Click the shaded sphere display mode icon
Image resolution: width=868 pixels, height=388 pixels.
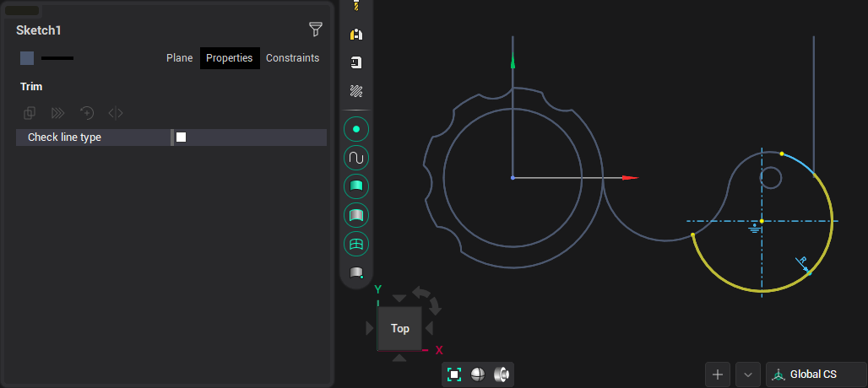tap(478, 375)
